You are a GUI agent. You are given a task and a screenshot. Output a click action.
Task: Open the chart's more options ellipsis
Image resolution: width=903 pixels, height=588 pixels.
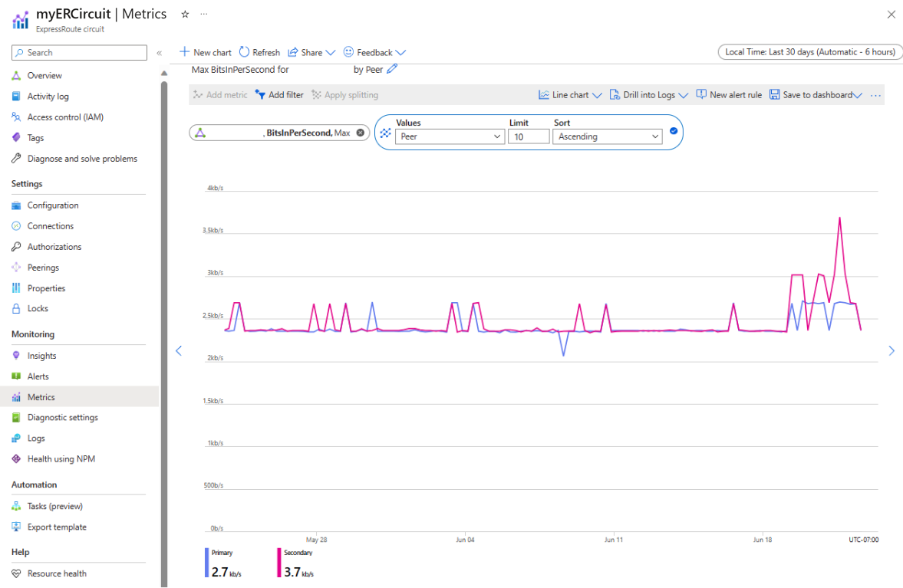pos(875,96)
